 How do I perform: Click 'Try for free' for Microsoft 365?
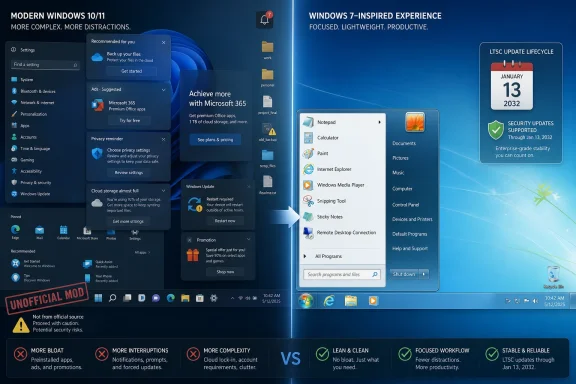click(130, 121)
